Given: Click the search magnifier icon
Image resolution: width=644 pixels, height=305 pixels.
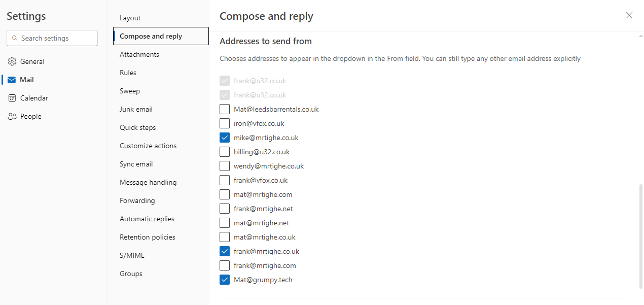Looking at the screenshot, I should tap(14, 38).
